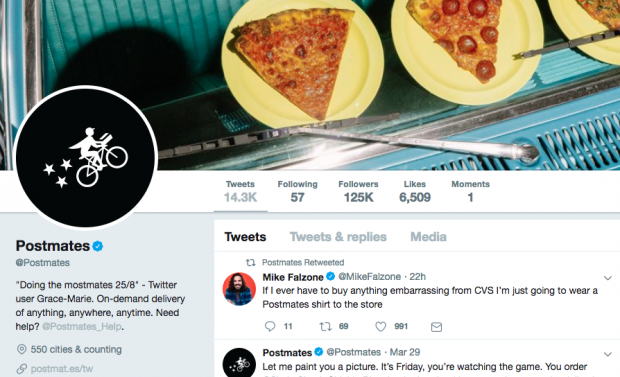Click Mike Falzone's verified badge
Screen dimensions: 620x377
[x=331, y=277]
